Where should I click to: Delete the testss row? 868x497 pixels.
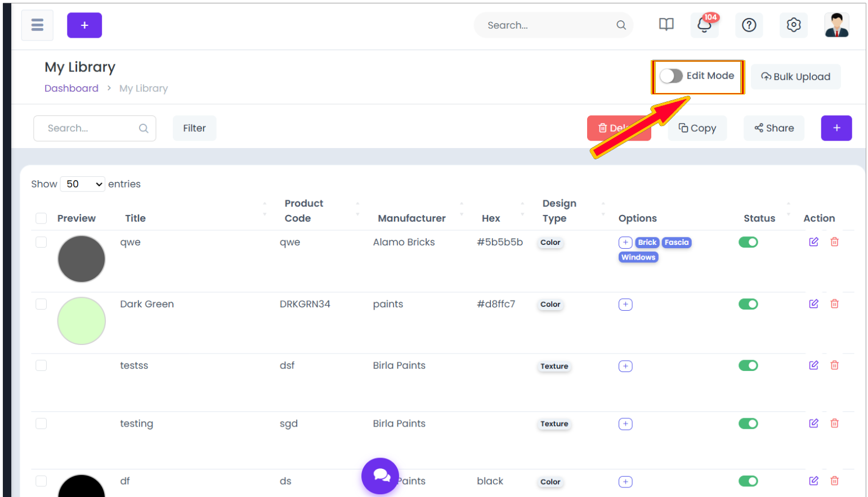(834, 365)
